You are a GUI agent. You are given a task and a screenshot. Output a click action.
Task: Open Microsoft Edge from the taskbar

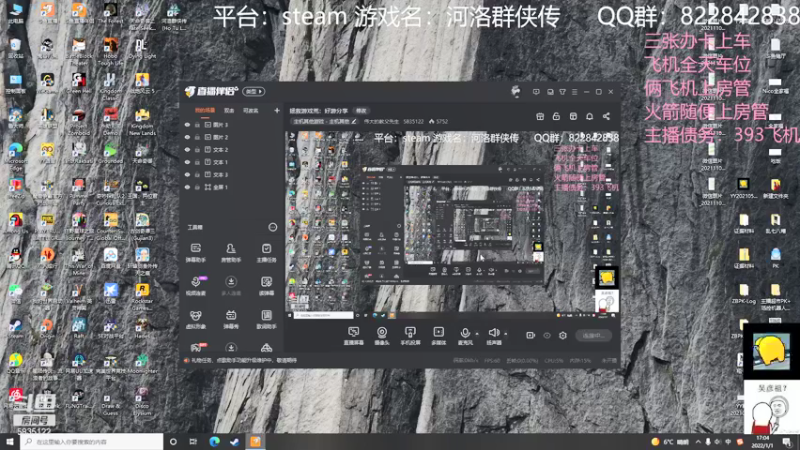coord(214,441)
